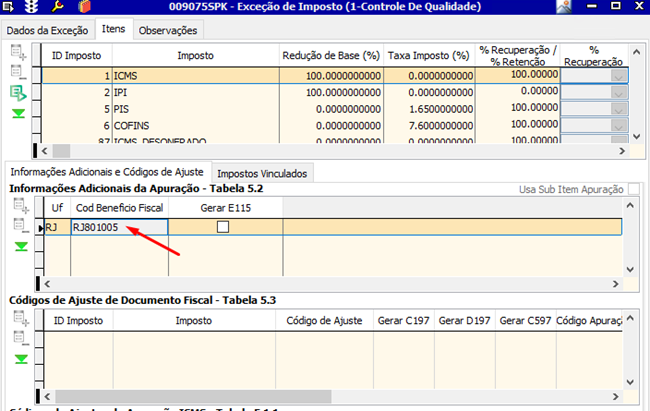Select the ICMS row in the taxes grid
The height and width of the screenshot is (411, 650).
click(335, 76)
